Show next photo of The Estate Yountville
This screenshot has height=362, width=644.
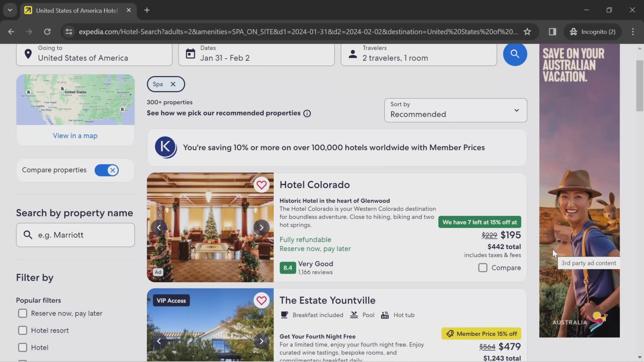tap(261, 341)
